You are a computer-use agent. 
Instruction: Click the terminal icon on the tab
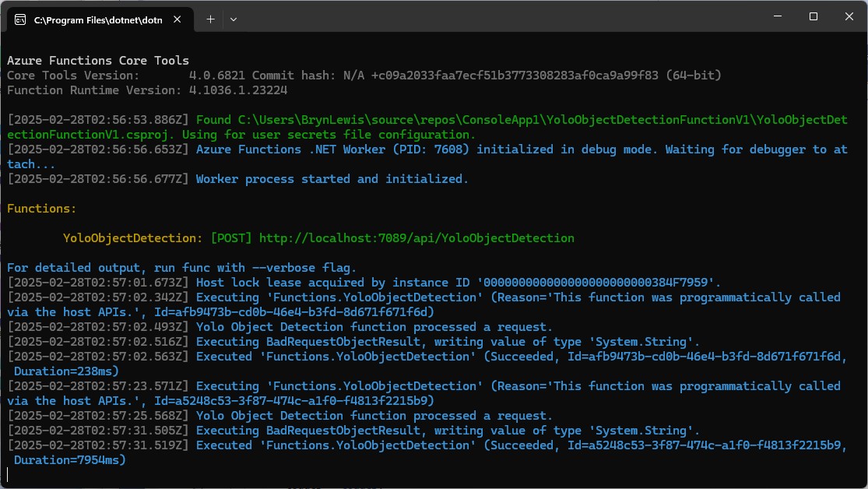pyautogui.click(x=19, y=19)
